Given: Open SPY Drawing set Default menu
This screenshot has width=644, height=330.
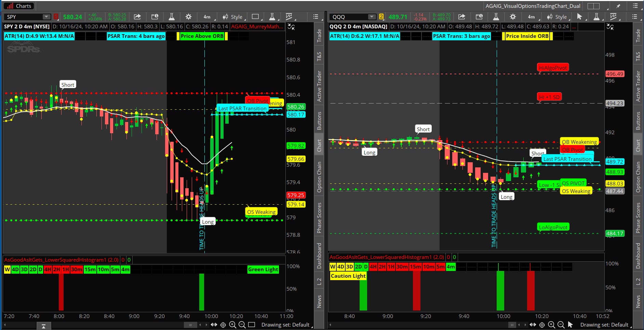Looking at the screenshot, I should point(285,325).
